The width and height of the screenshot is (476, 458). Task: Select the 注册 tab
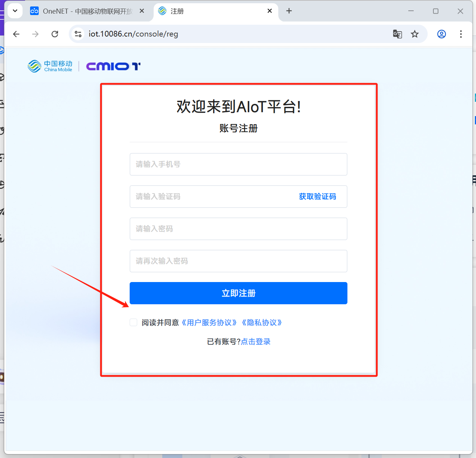[216, 11]
